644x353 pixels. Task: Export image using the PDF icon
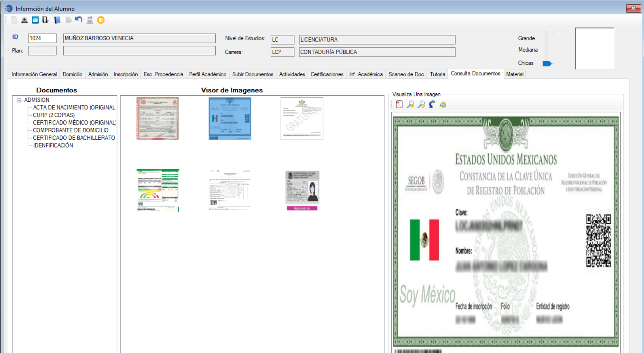pos(399,104)
